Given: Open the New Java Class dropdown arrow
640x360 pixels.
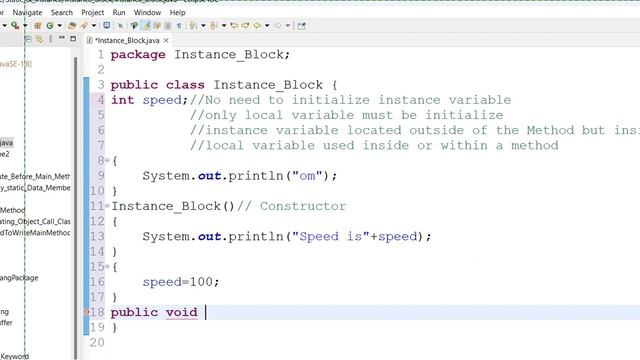Looking at the screenshot, I should click(x=60, y=26).
